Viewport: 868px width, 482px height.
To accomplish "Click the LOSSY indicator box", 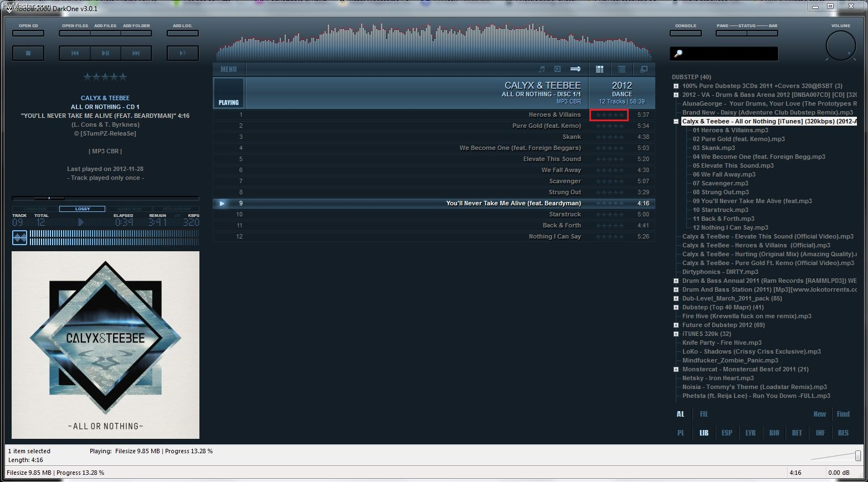I will pyautogui.click(x=82, y=209).
